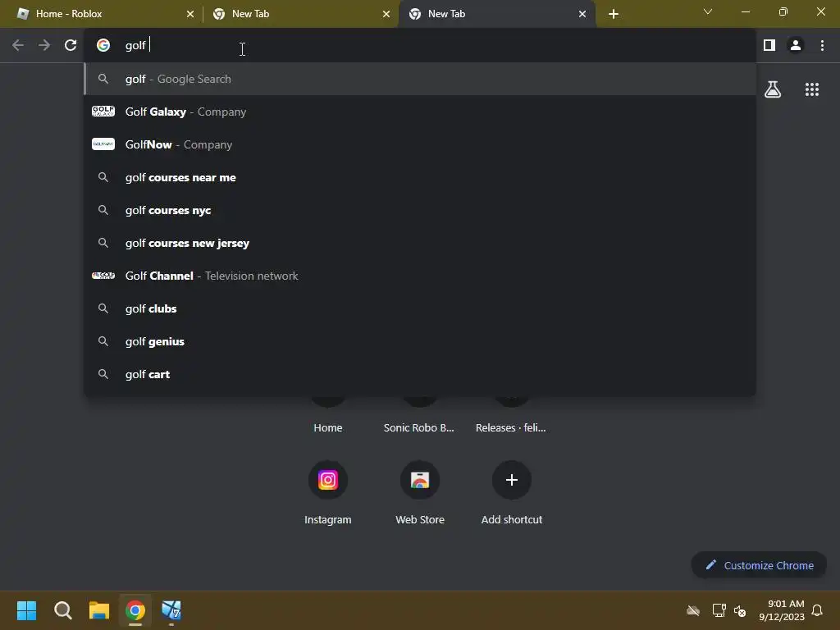
Task: Choose the Golf Channel television network suggestion
Action: coord(420,276)
